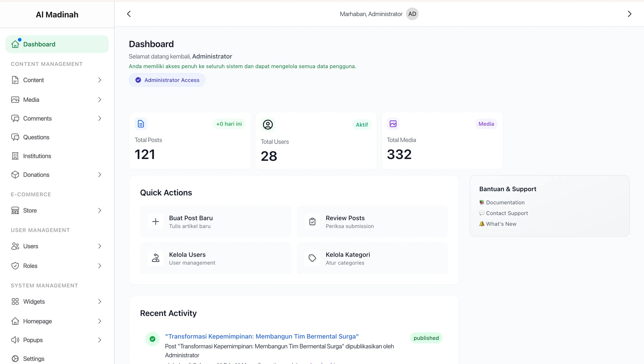Expand the Donations submenu chevron
Image resolution: width=644 pixels, height=364 pixels.
[100, 175]
